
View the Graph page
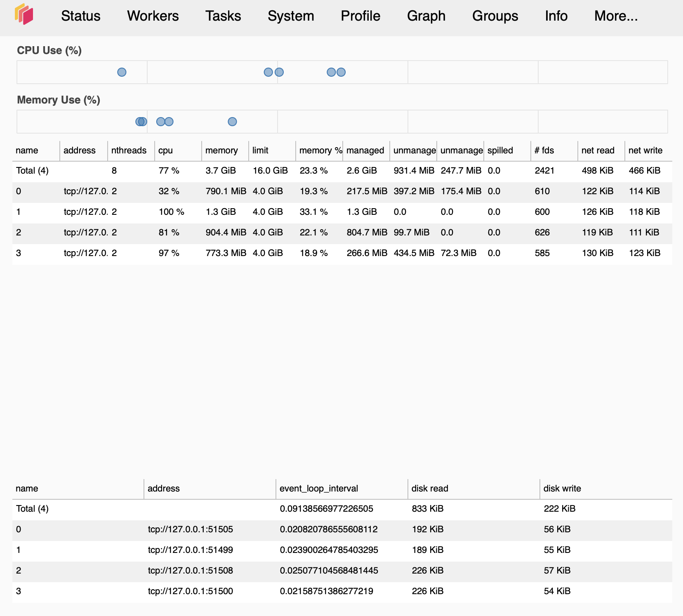[426, 16]
